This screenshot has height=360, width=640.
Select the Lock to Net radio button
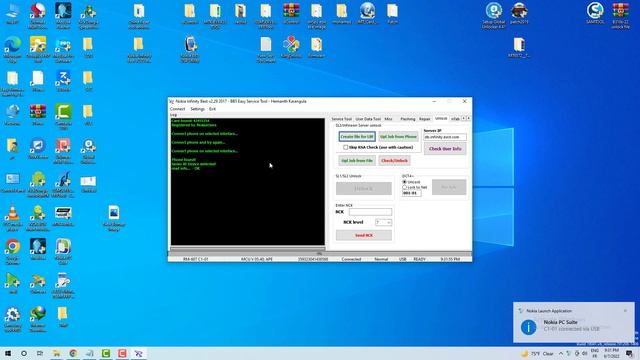click(x=404, y=187)
